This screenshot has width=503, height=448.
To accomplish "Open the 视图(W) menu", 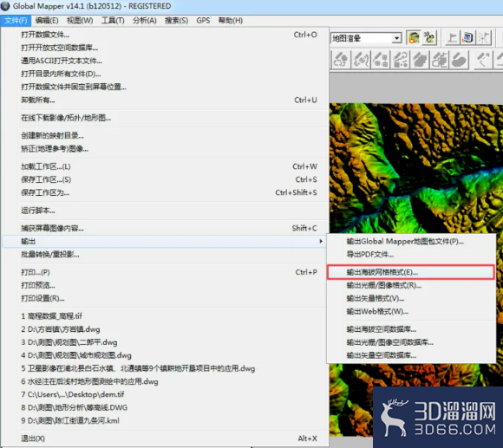I will click(80, 21).
